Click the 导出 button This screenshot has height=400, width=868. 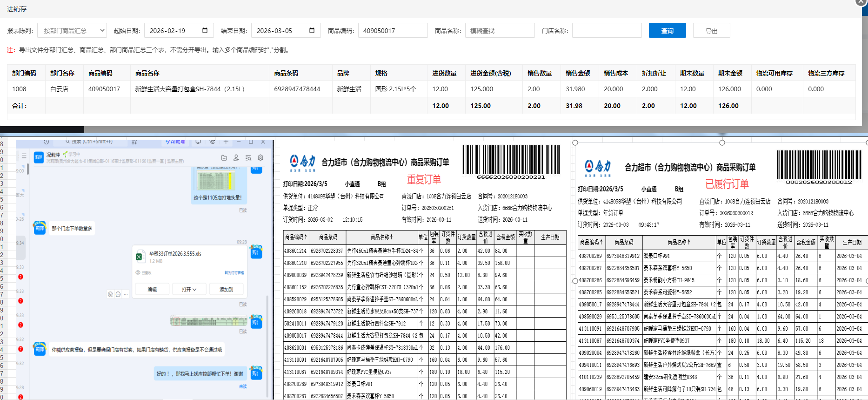click(711, 31)
